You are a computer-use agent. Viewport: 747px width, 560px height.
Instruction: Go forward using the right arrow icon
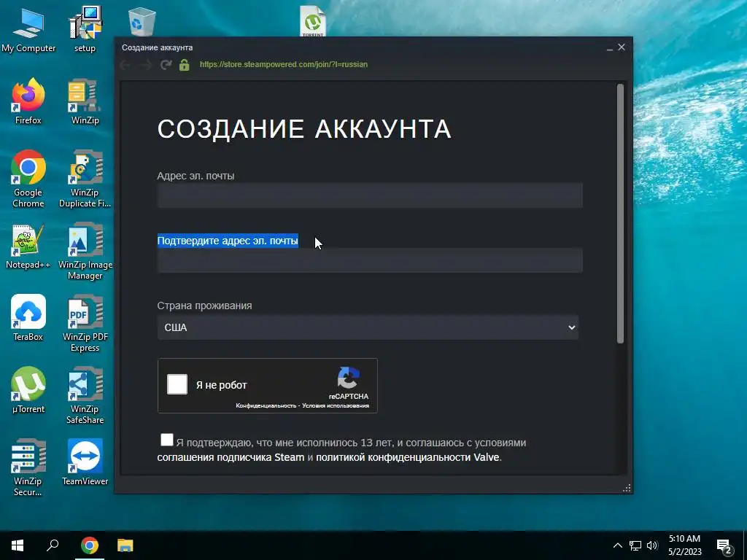pos(146,65)
